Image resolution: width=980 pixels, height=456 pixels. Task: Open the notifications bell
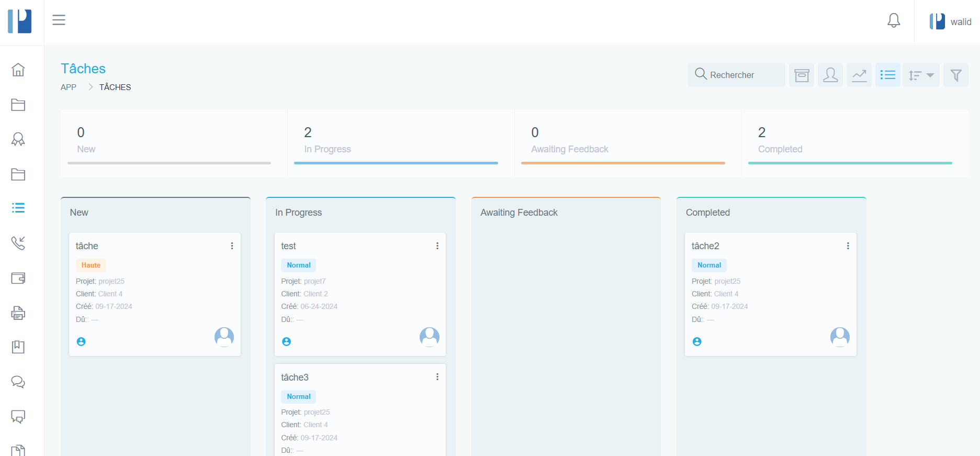coord(894,21)
